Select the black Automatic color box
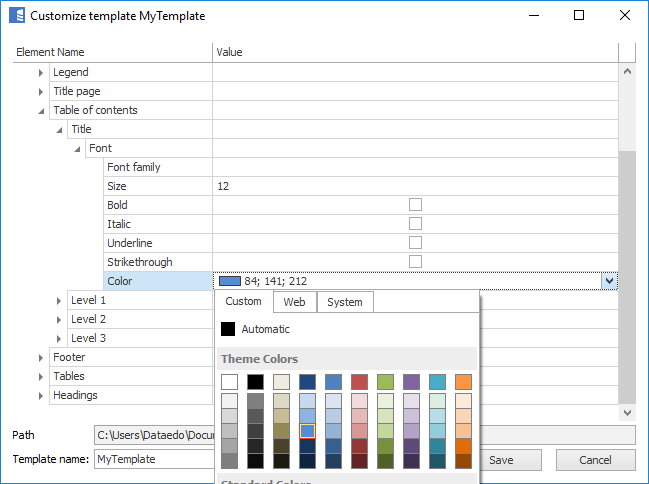 pyautogui.click(x=228, y=329)
